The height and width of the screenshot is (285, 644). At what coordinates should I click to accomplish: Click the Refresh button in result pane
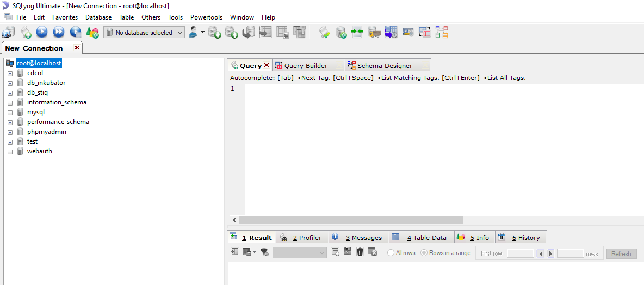point(621,254)
